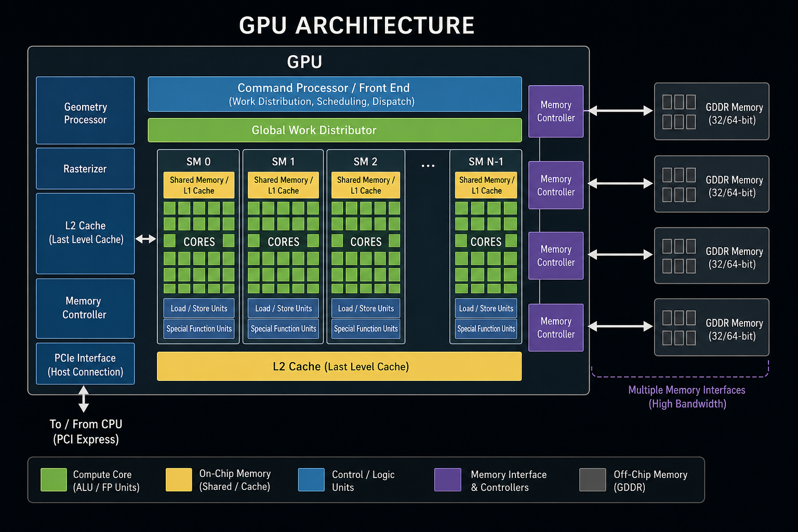798x532 pixels.
Task: Click the purple Memory Controller beside the Command Processor
Action: (556, 111)
